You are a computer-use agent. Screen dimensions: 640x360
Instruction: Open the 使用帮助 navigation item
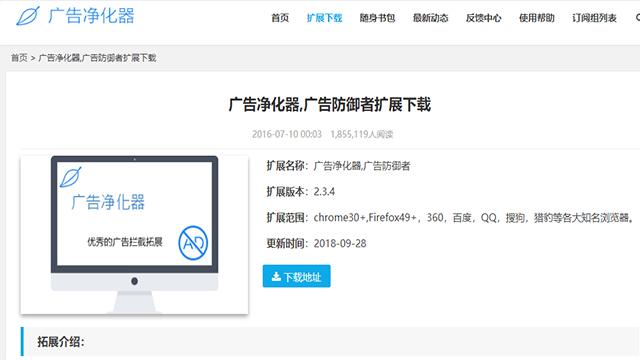[536, 18]
